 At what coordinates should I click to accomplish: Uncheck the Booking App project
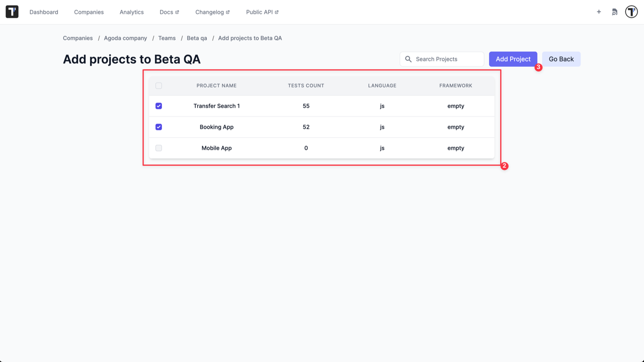click(158, 127)
